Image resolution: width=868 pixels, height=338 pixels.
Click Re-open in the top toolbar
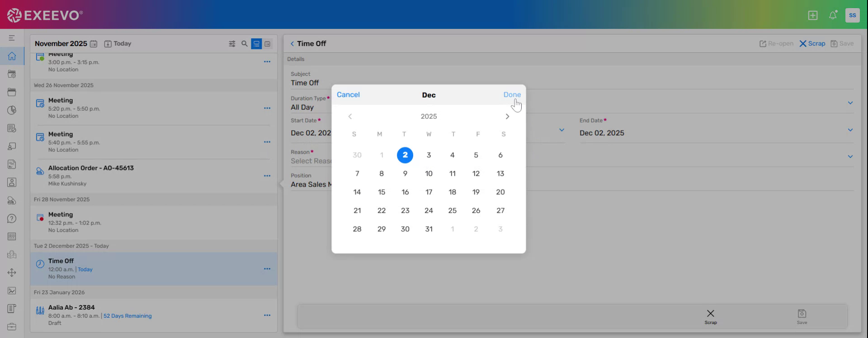point(776,44)
